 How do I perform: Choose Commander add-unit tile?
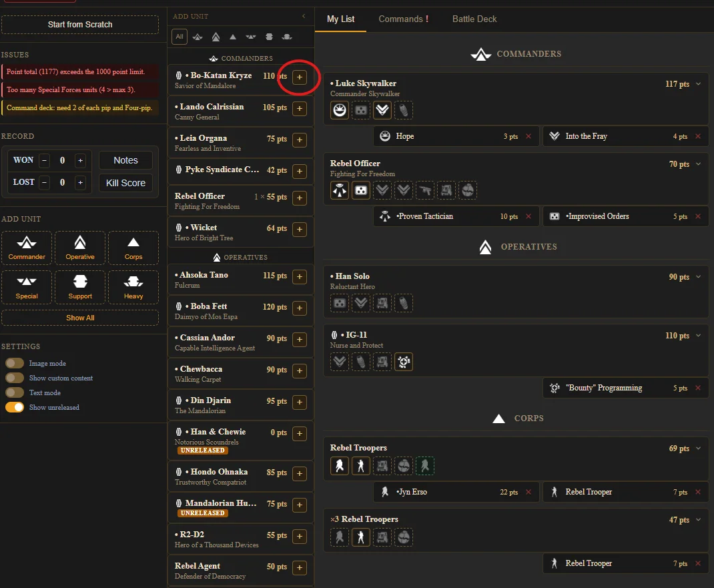(27, 248)
